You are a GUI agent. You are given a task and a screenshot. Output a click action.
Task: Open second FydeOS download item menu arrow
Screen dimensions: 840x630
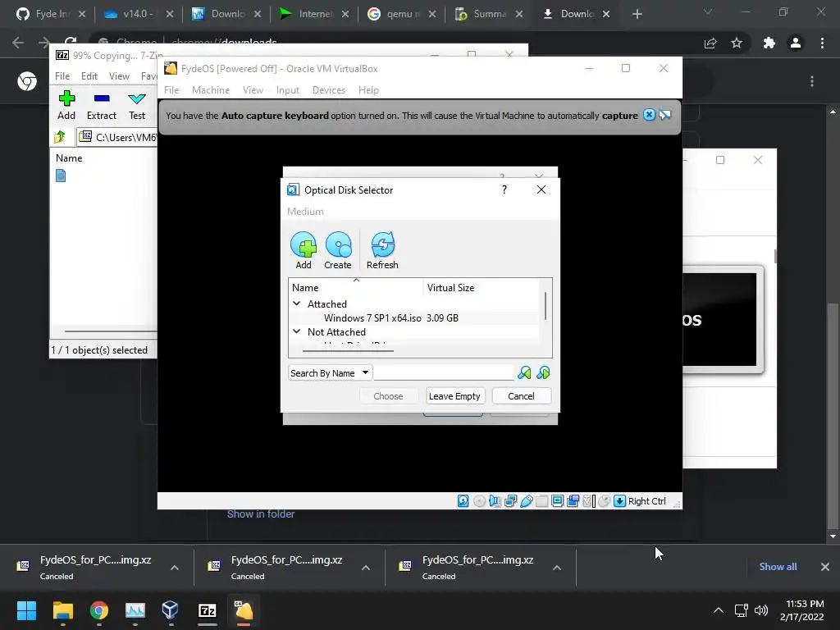[366, 568]
